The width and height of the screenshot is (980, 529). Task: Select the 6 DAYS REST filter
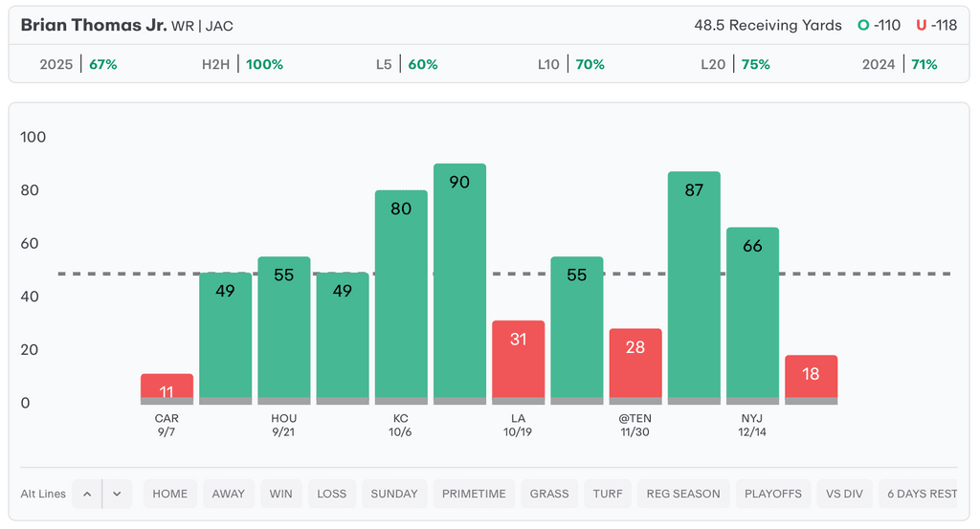(x=921, y=494)
